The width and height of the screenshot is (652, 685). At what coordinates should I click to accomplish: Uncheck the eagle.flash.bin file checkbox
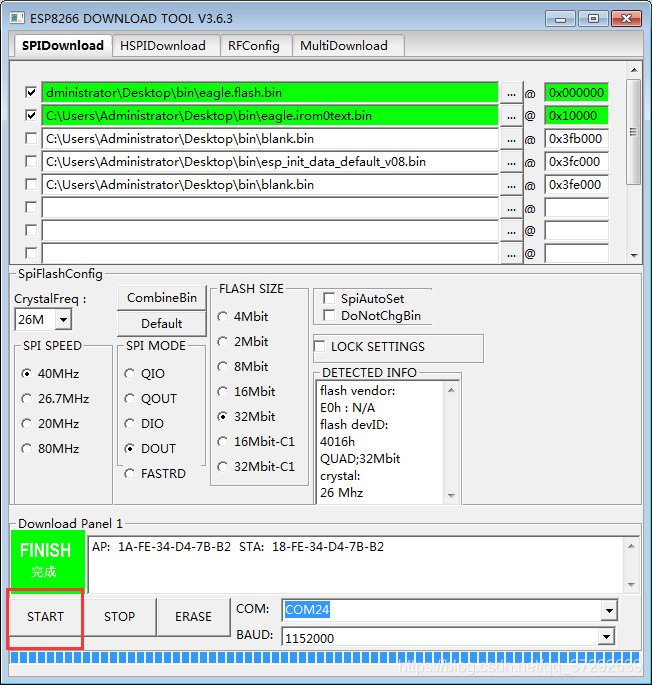(x=31, y=93)
